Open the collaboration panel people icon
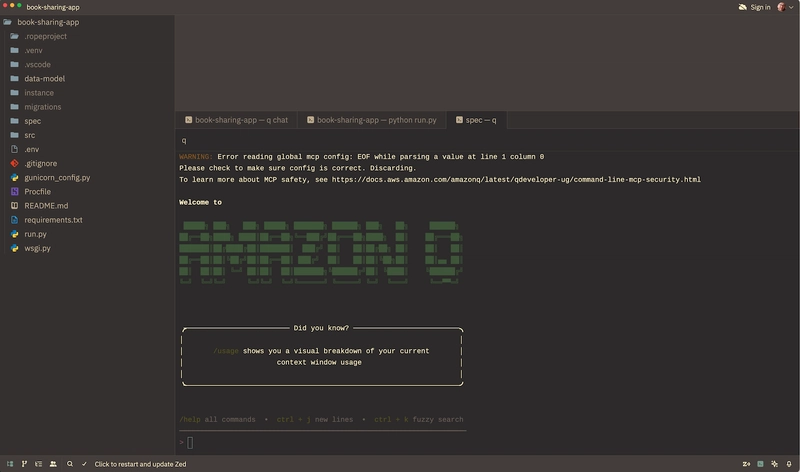The height and width of the screenshot is (472, 800). (x=53, y=464)
